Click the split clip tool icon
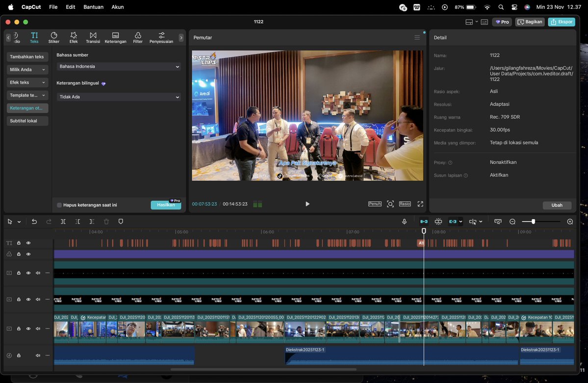 pos(63,221)
